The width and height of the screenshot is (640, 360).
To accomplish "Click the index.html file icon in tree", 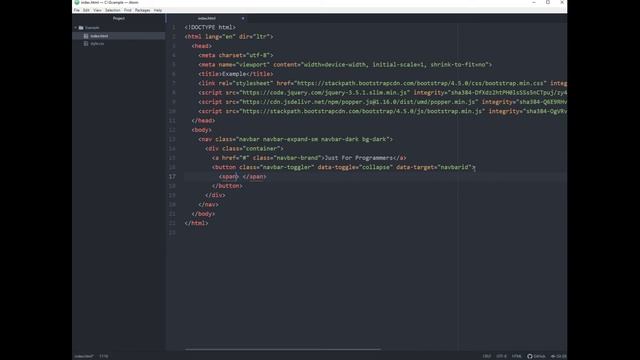I will coord(86,36).
